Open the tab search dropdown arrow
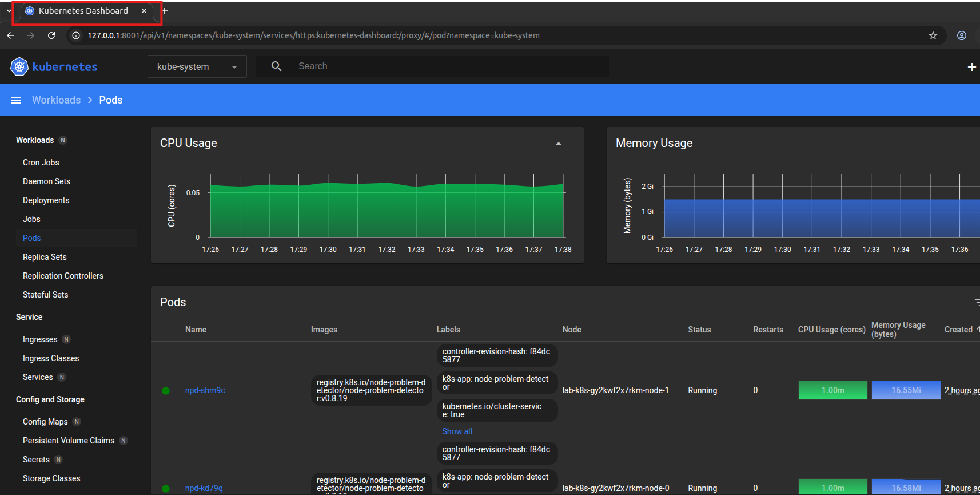Image resolution: width=980 pixels, height=495 pixels. [x=9, y=11]
